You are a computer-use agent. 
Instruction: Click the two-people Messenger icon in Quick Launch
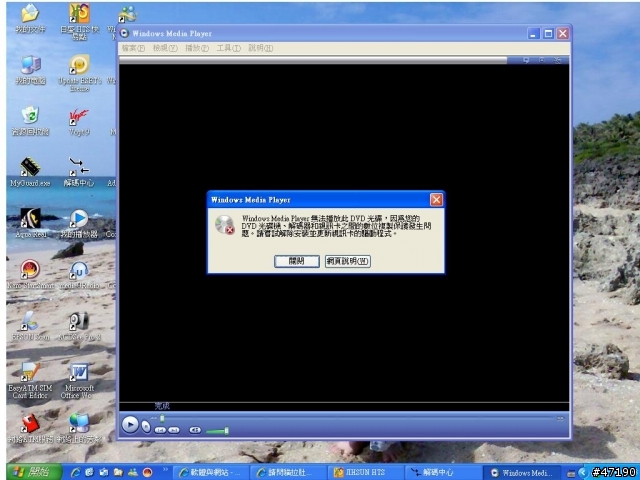point(133,473)
